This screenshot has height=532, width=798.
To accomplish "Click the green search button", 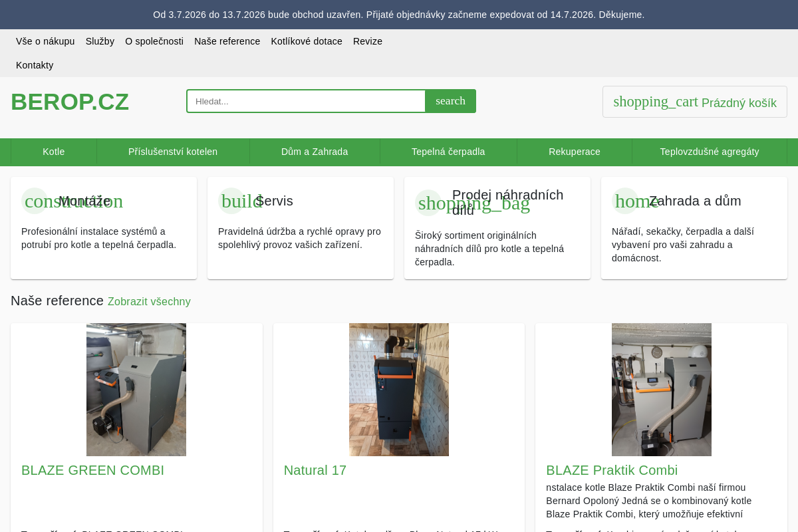I will point(451,101).
